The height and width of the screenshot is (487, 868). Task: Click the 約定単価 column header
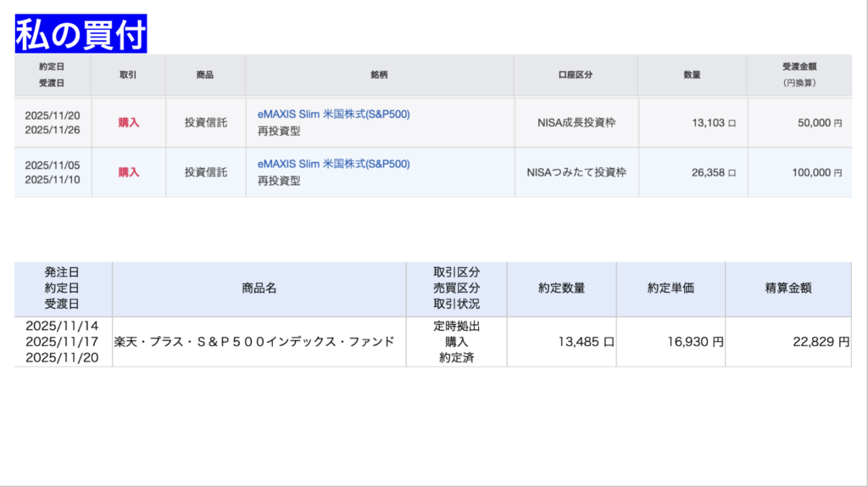point(670,288)
